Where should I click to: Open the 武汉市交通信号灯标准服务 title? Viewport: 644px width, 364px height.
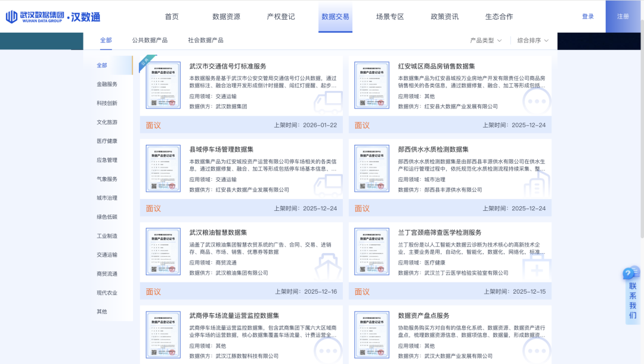[228, 66]
